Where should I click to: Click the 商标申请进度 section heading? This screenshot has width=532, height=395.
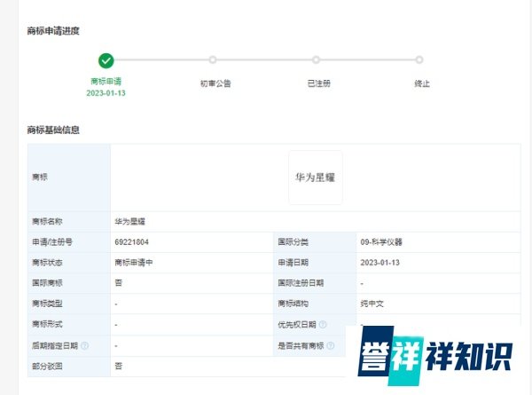click(53, 31)
